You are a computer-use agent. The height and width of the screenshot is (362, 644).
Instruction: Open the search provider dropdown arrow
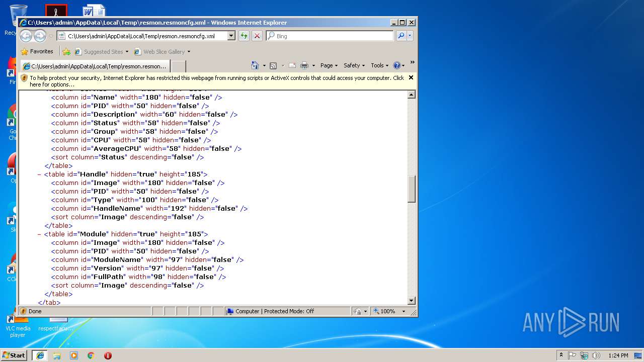coord(410,36)
